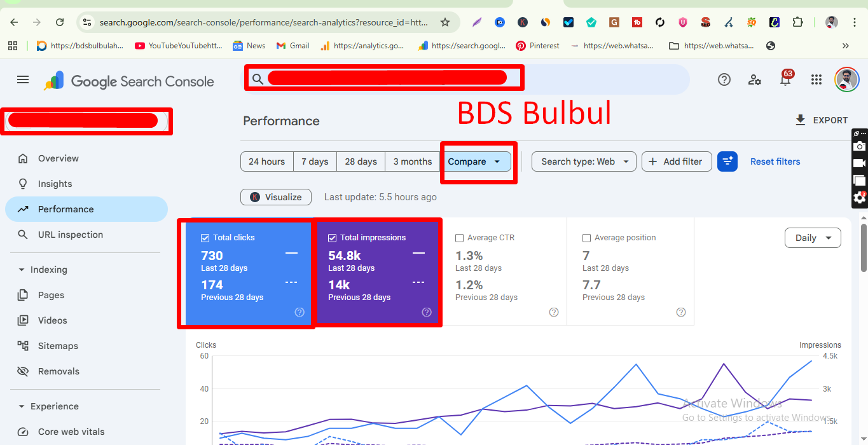Click the help icon on Average position card
Screen dimensions: 868x445
tap(681, 312)
